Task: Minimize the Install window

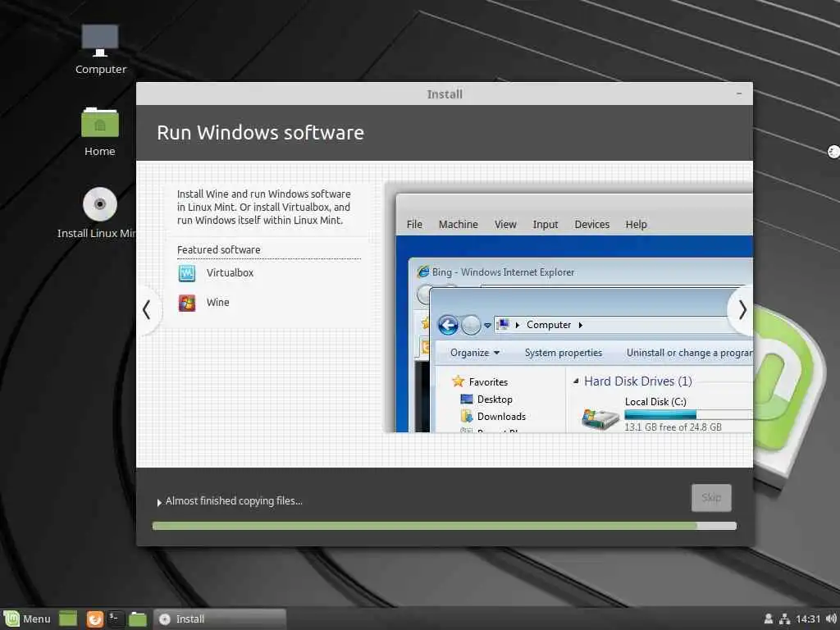Action: (739, 94)
